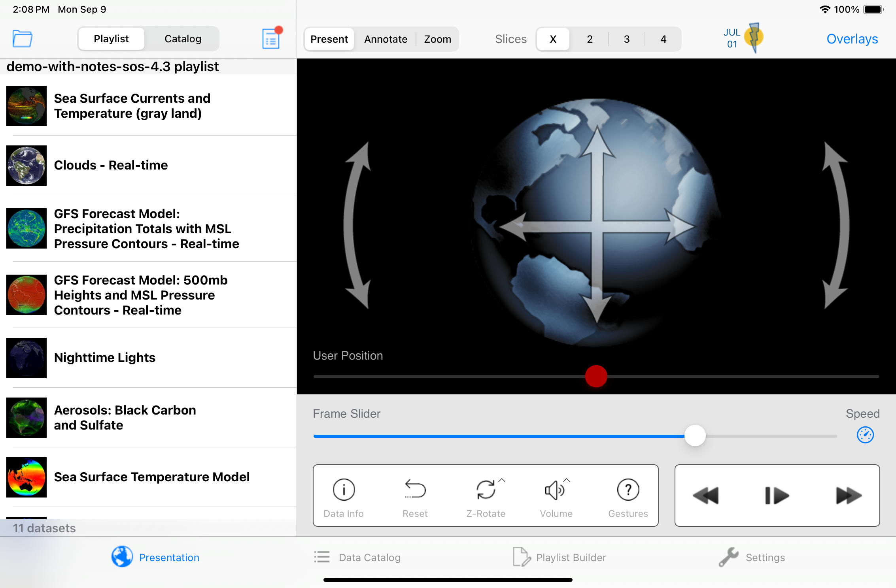Tap the play/pause button
Image resolution: width=896 pixels, height=588 pixels.
777,496
